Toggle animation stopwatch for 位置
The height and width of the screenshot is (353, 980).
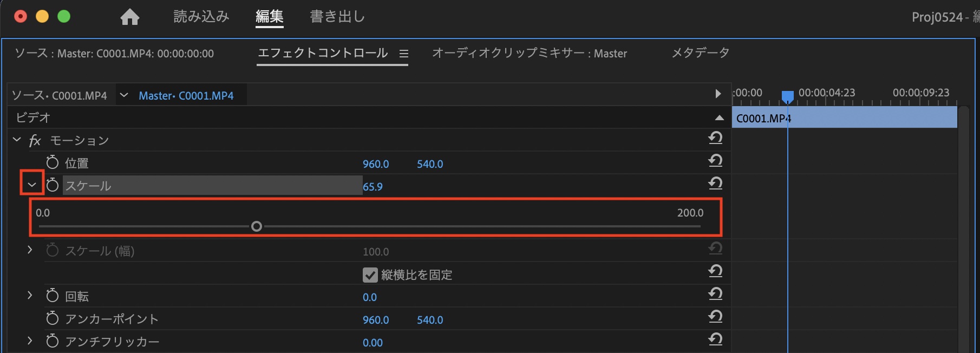[x=53, y=162]
